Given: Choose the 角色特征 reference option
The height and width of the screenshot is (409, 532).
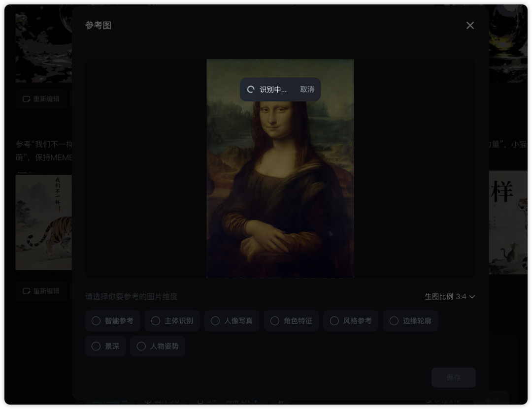Looking at the screenshot, I should pyautogui.click(x=291, y=320).
